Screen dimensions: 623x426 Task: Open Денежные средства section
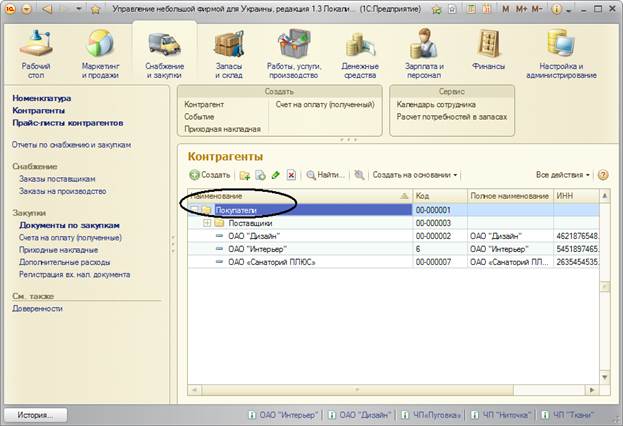point(360,54)
